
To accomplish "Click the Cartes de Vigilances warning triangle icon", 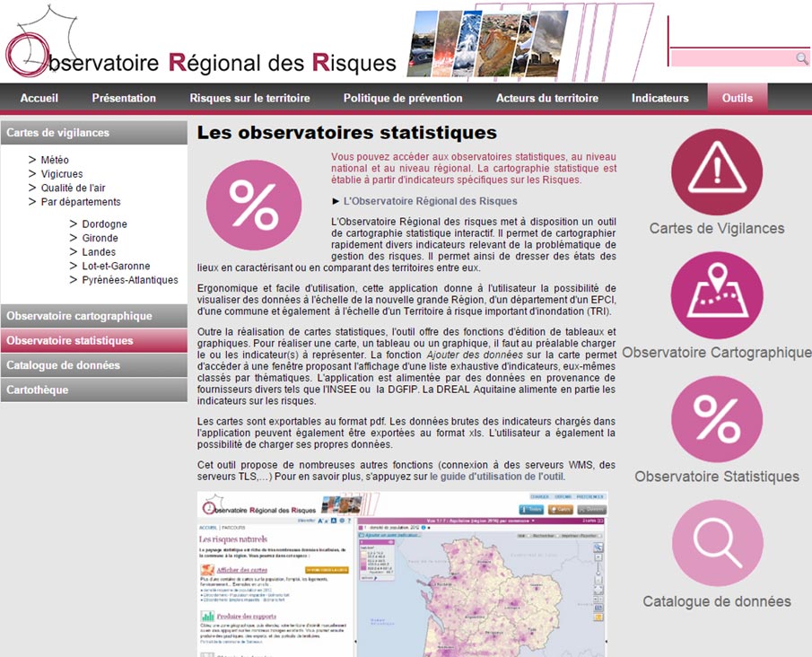I will click(x=717, y=172).
